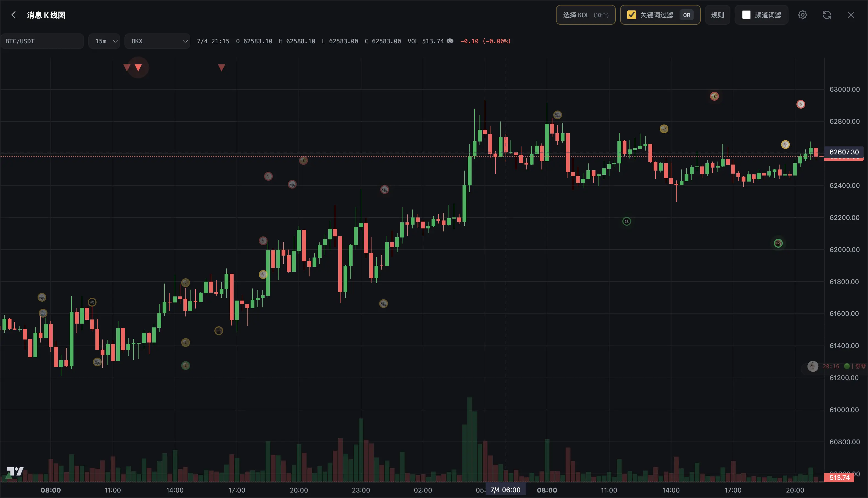Click the highlighted red triangle news marker
Image resolution: width=868 pixels, height=498 pixels.
click(x=138, y=68)
